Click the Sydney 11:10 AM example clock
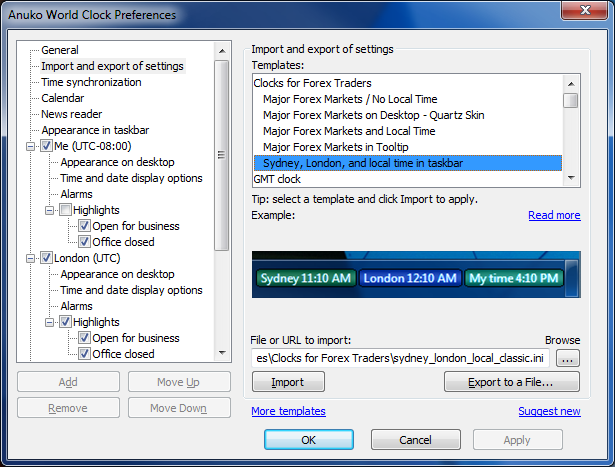This screenshot has height=467, width=615. (306, 278)
